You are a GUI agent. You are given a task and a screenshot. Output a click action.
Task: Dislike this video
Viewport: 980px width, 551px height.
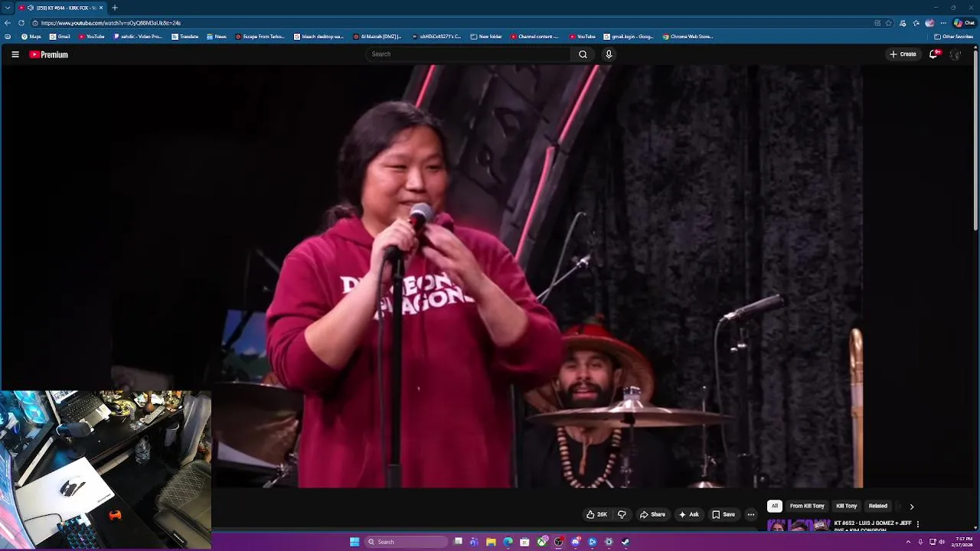click(622, 514)
